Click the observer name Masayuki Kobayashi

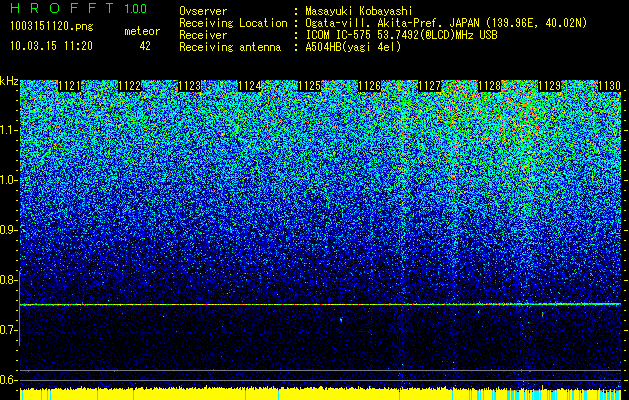(x=359, y=11)
